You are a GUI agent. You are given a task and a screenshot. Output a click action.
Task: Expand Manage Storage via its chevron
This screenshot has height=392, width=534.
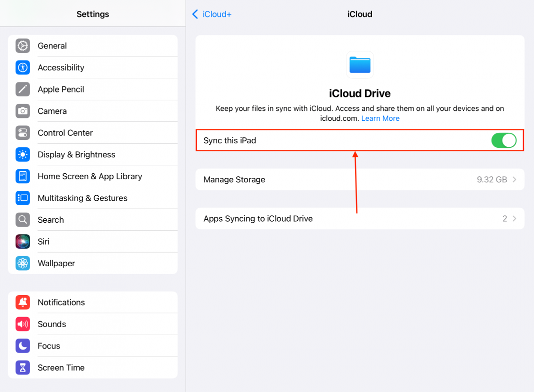point(515,179)
